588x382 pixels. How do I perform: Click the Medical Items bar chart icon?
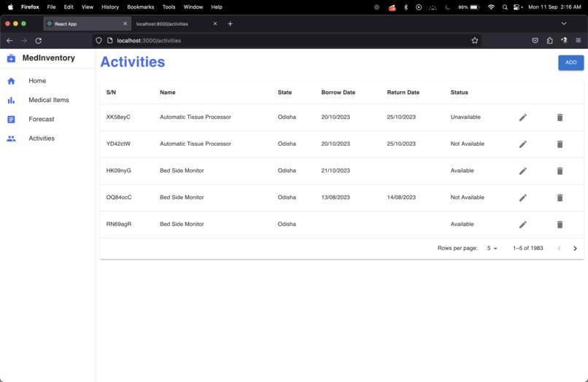[x=11, y=100]
